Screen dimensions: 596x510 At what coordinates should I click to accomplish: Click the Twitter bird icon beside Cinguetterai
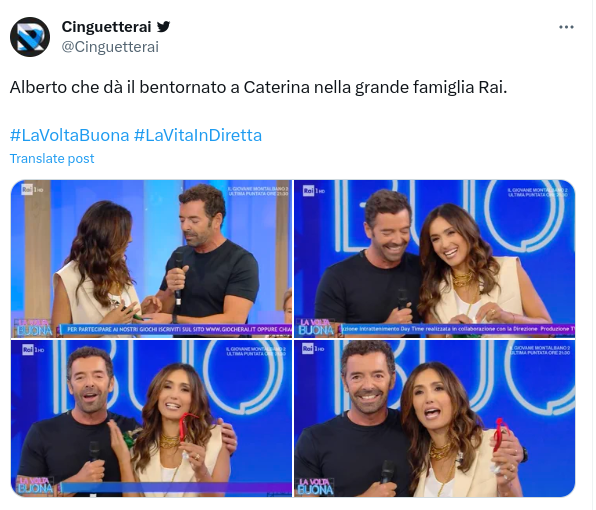163,27
